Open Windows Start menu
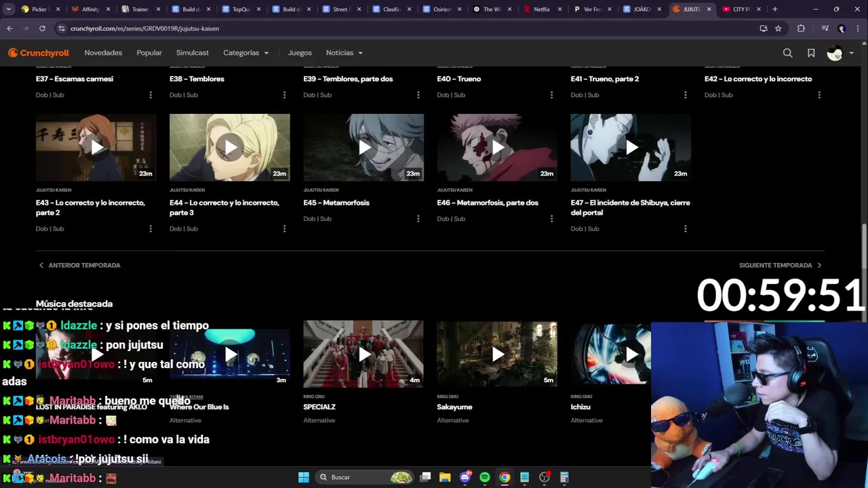The height and width of the screenshot is (488, 868). pos(303,477)
